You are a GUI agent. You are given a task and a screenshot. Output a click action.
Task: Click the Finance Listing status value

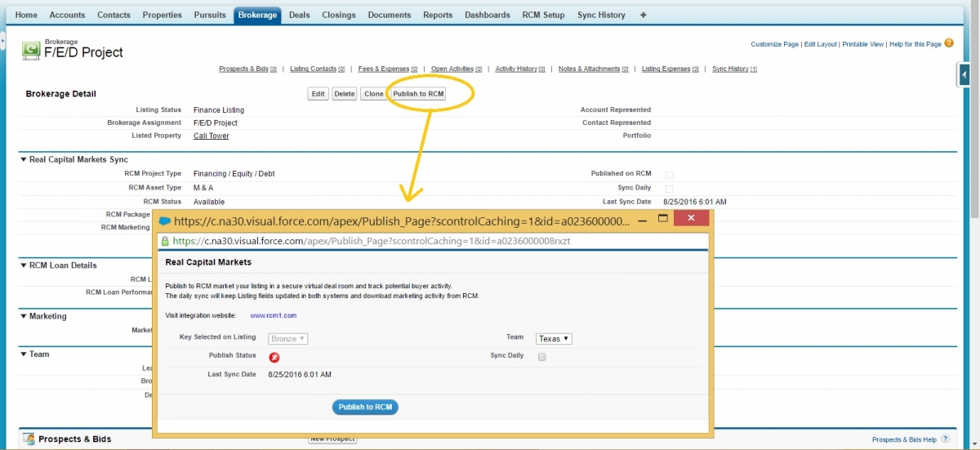tap(219, 109)
